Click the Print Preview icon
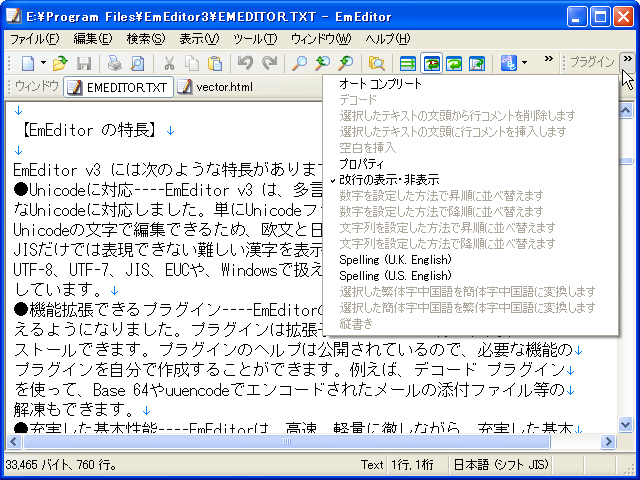Screen dimensions: 640x480 (138, 63)
